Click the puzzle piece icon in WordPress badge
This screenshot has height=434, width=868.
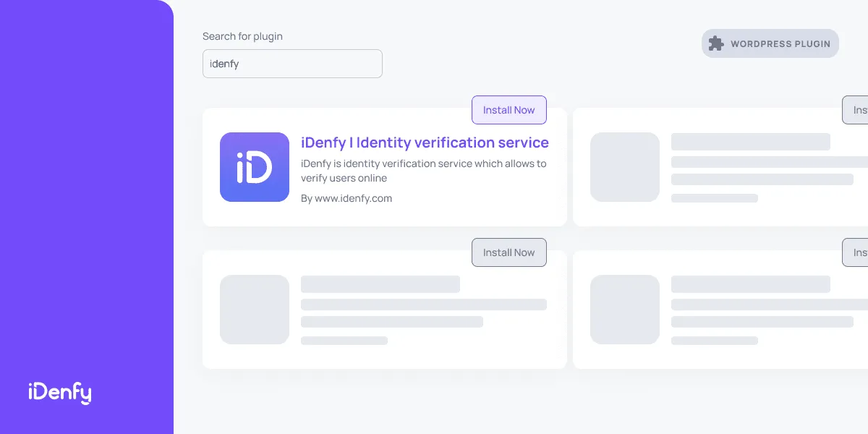(x=716, y=43)
